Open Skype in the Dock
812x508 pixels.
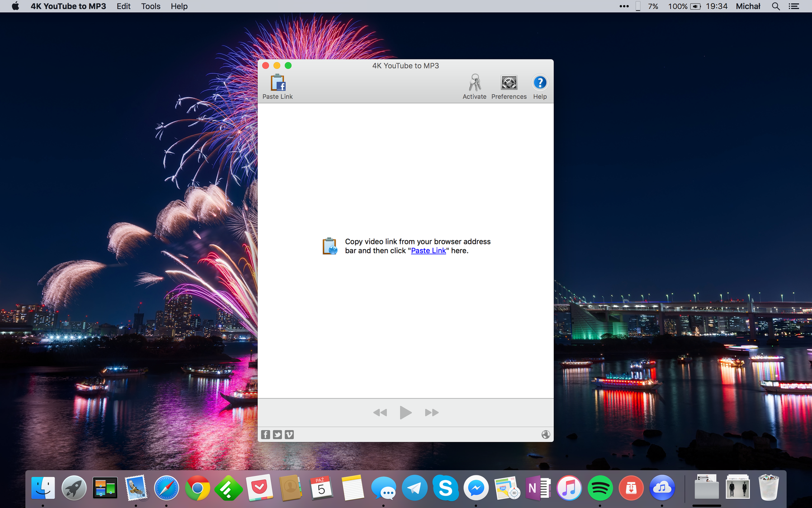445,488
